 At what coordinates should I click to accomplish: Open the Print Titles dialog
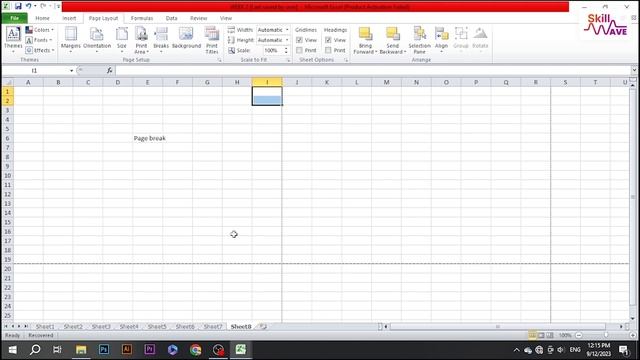(211, 40)
